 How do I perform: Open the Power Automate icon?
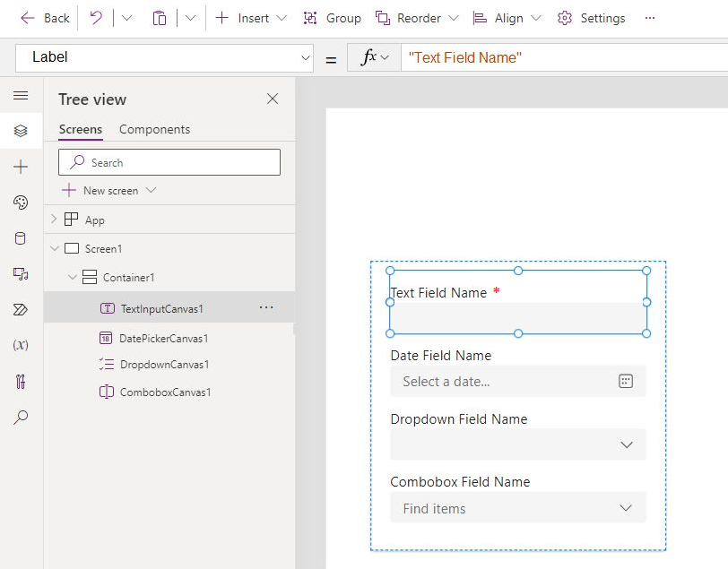click(x=21, y=309)
